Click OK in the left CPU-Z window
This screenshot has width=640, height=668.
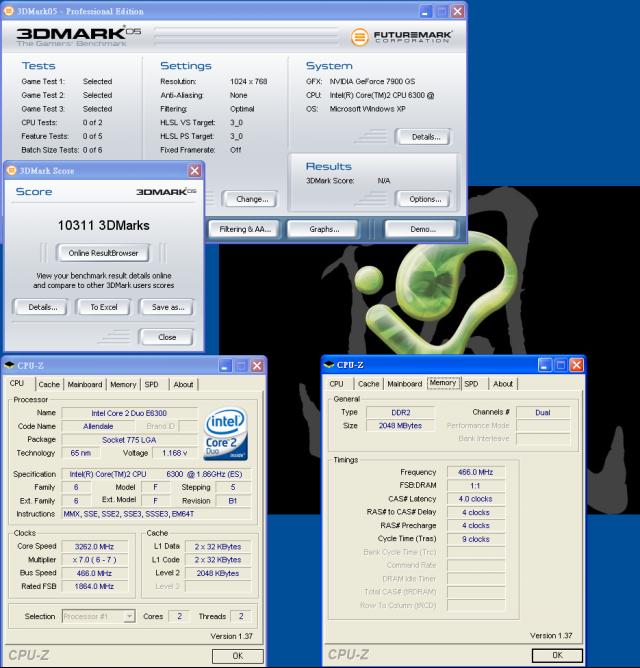238,656
